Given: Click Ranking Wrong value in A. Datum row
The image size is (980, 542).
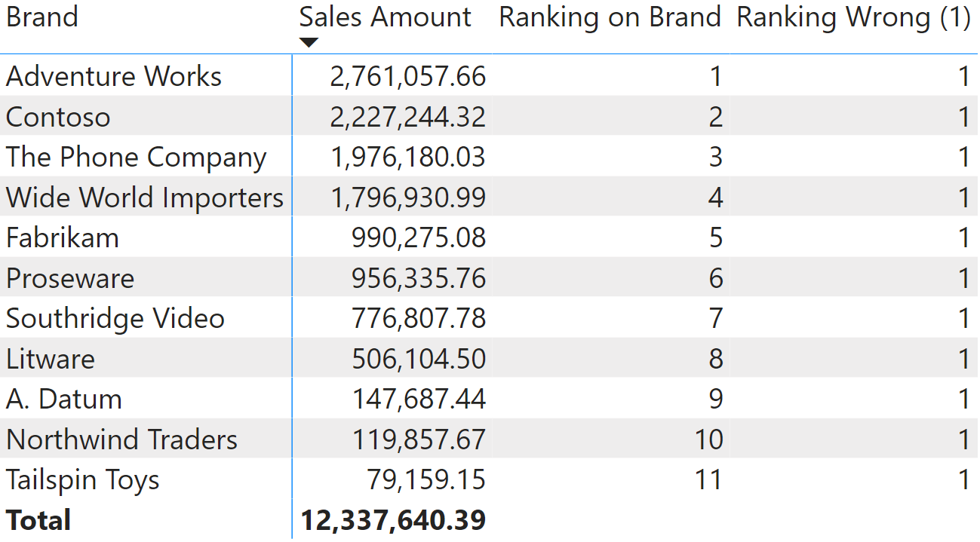Looking at the screenshot, I should (x=963, y=400).
